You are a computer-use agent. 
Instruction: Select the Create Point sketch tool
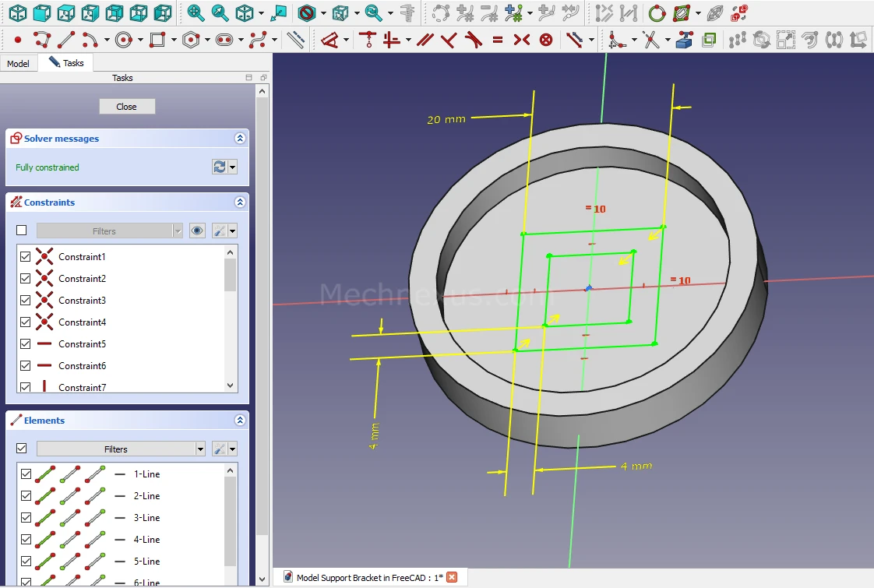[x=18, y=40]
